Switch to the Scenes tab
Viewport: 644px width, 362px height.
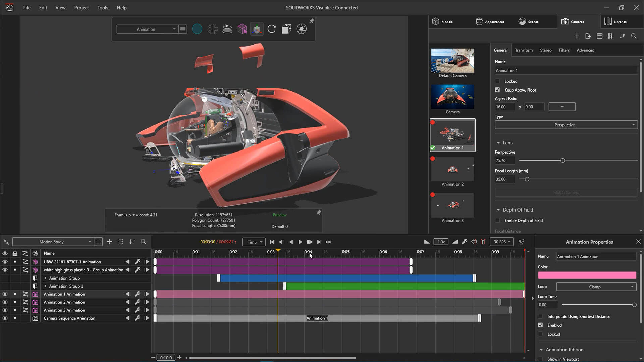(529, 22)
